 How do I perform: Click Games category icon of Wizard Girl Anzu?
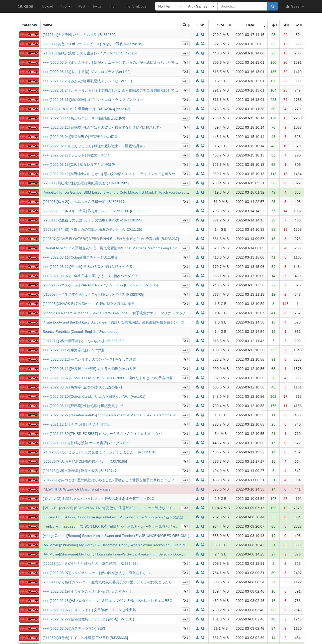[29, 489]
